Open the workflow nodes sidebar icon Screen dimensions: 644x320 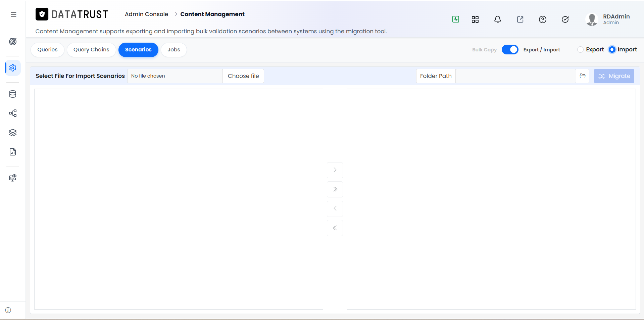click(13, 113)
